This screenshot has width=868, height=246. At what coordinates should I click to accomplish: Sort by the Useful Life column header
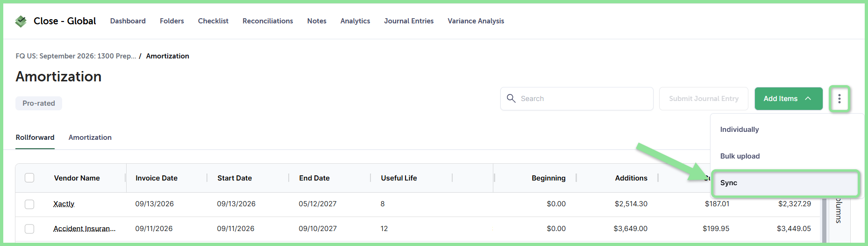tap(399, 178)
